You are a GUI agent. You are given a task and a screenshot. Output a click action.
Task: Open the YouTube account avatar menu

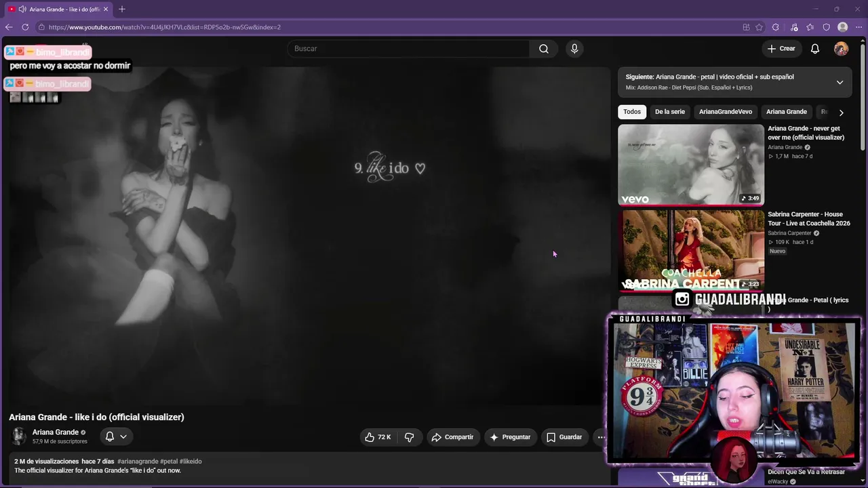tap(841, 49)
